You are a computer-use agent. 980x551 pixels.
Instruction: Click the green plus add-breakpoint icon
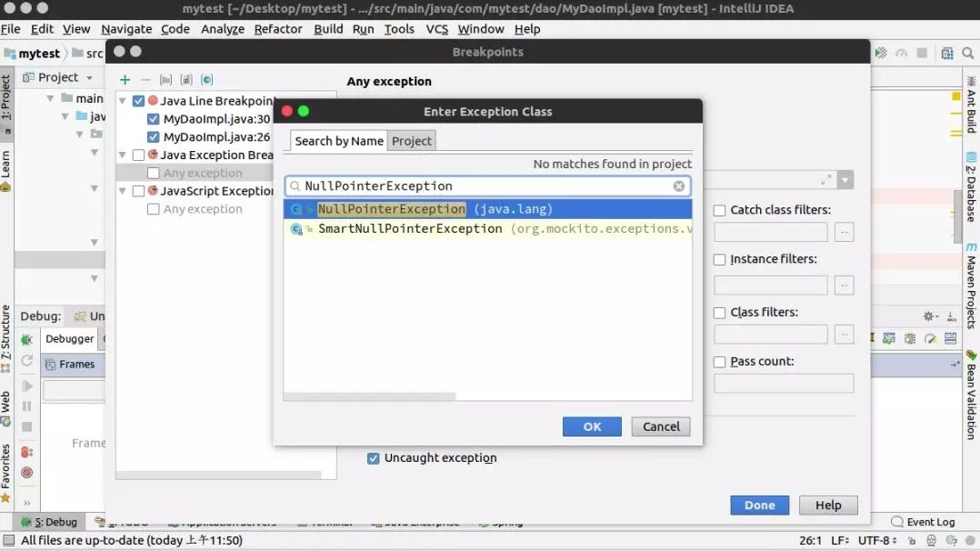(125, 79)
